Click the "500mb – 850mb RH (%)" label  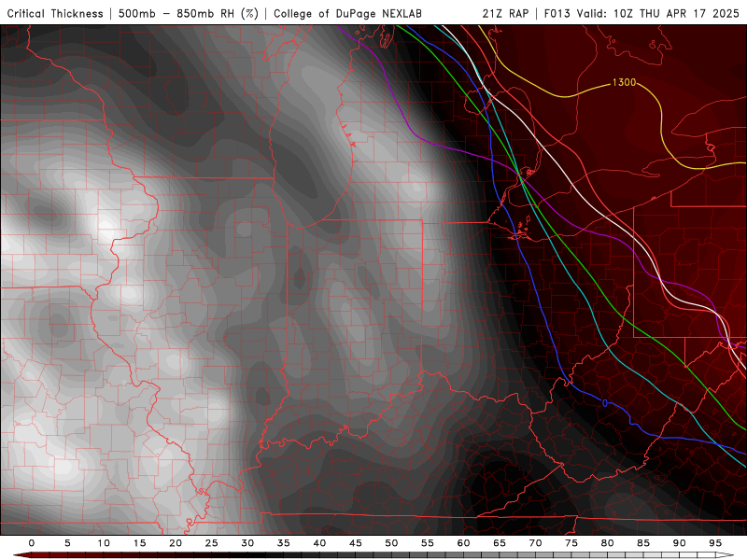pyautogui.click(x=189, y=13)
